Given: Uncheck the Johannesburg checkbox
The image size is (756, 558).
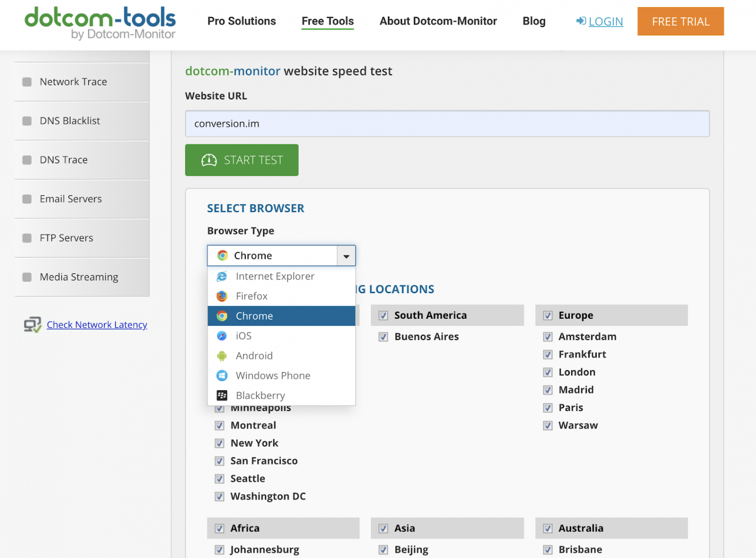Looking at the screenshot, I should 219,550.
